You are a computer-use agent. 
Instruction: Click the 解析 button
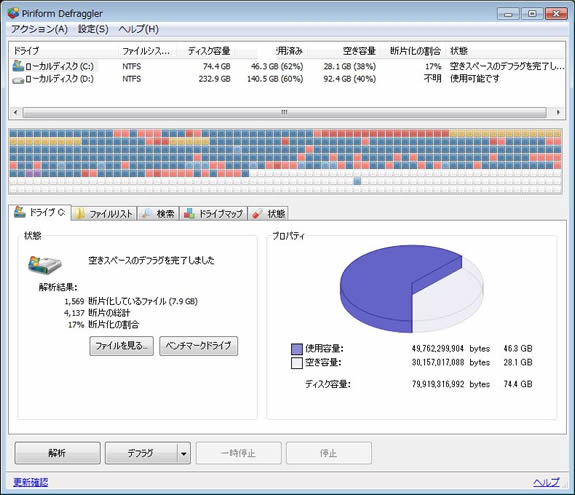(57, 453)
